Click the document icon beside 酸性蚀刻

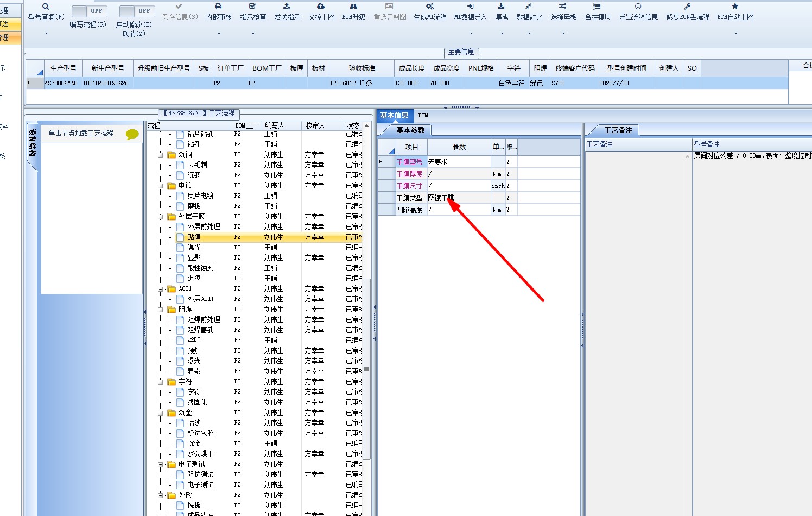pyautogui.click(x=181, y=268)
